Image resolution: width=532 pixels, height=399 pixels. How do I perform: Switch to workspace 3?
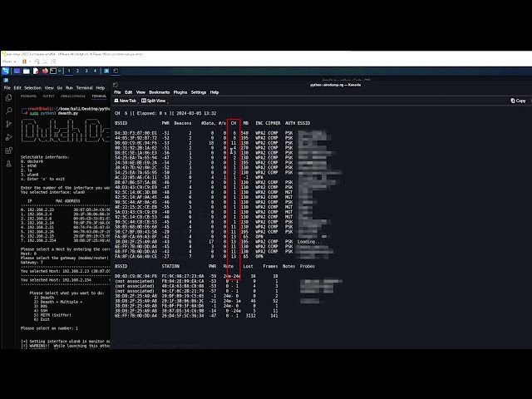86,71
